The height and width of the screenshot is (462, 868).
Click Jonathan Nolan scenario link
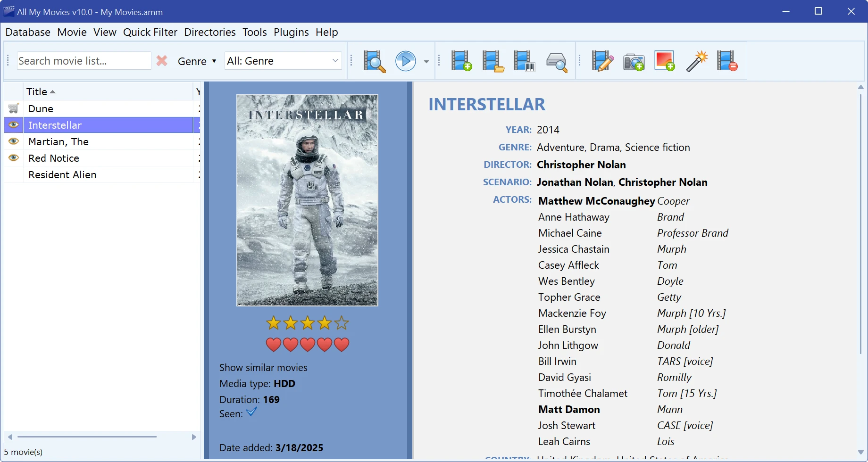pos(575,182)
